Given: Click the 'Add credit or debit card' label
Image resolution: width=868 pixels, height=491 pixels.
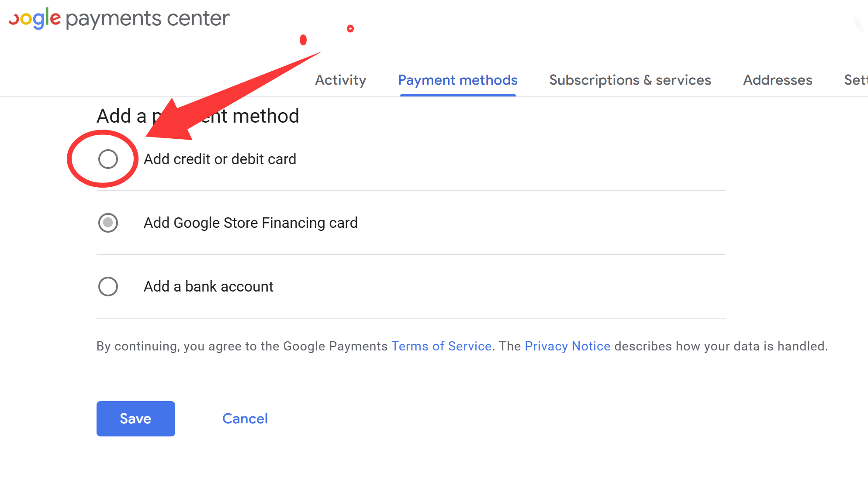Looking at the screenshot, I should tap(220, 159).
